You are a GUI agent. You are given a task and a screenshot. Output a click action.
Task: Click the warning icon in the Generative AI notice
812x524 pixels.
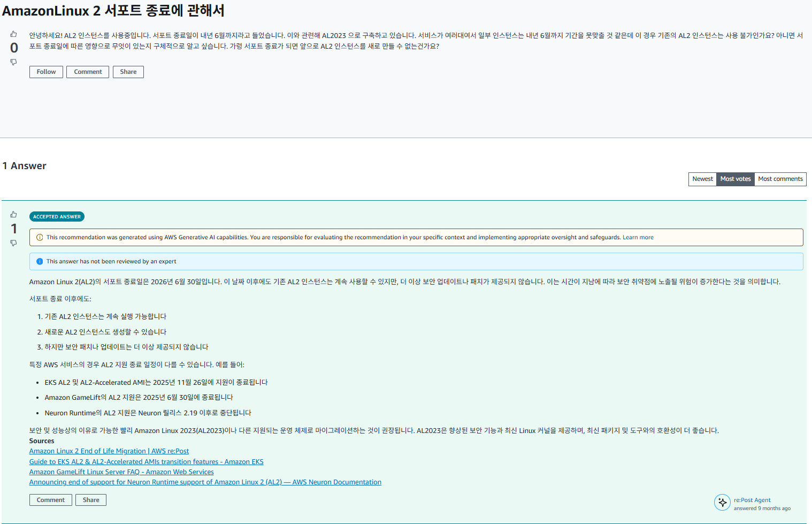coord(40,238)
